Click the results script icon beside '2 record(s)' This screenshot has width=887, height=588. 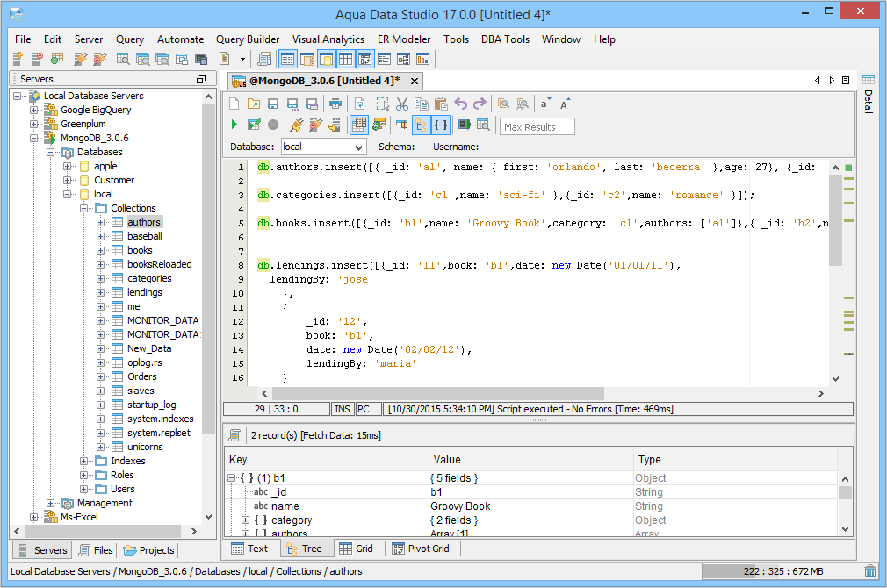click(234, 435)
